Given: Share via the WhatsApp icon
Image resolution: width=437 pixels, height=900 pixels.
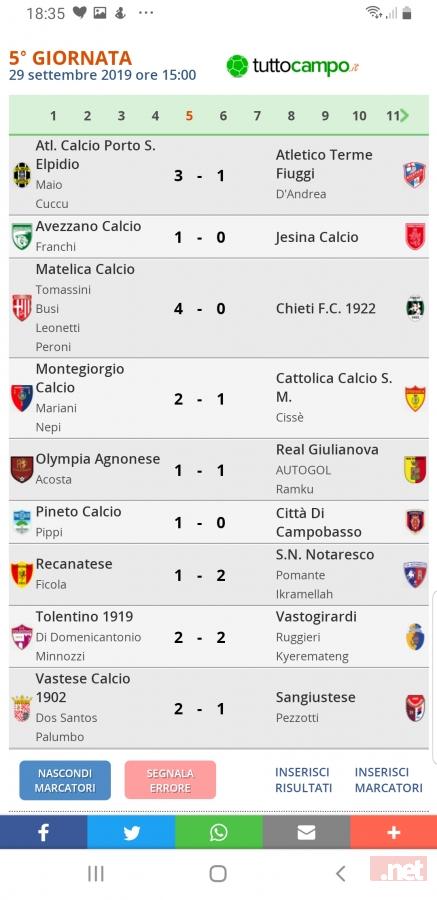Looking at the screenshot, I should pos(219,832).
